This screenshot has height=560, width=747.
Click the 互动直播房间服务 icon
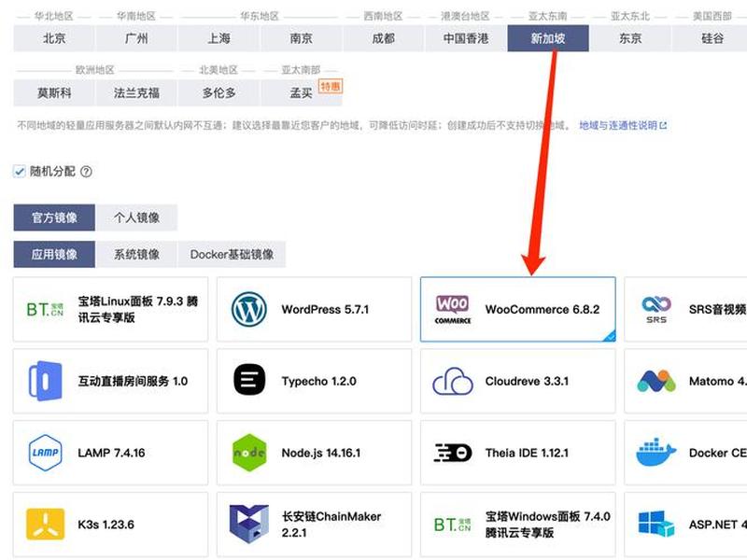[45, 381]
